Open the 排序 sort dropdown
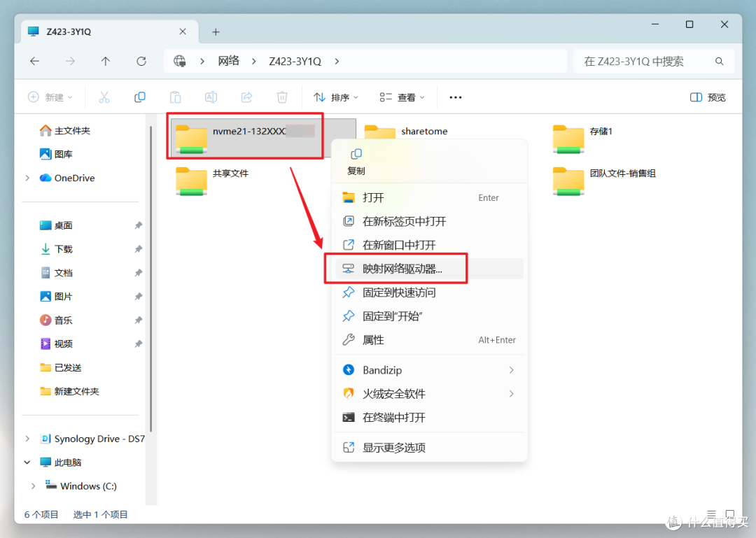 point(336,97)
